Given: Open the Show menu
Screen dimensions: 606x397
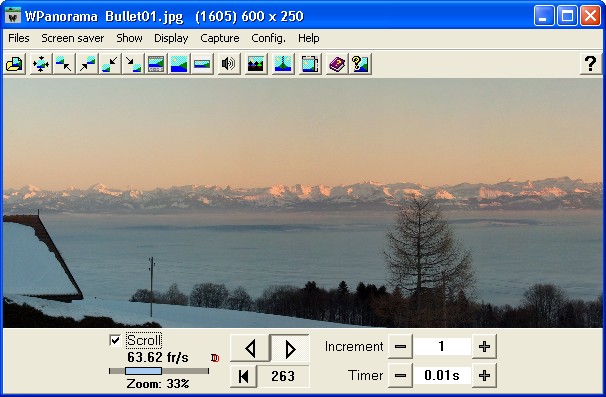Looking at the screenshot, I should [129, 38].
